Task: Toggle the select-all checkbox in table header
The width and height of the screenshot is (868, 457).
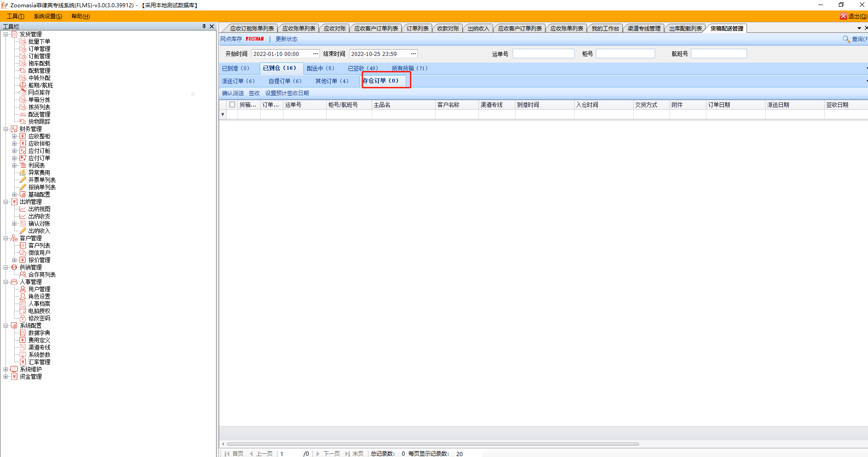Action: pos(232,105)
